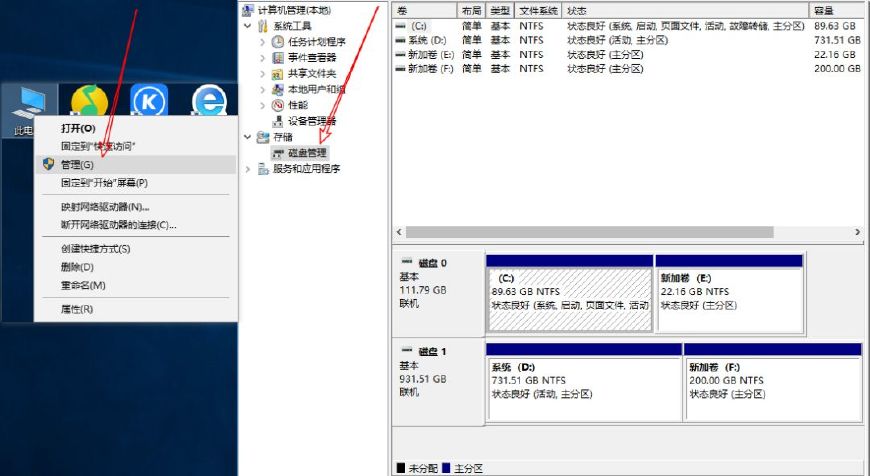
Task: Select the 新加卷 (F:) 200.00 GB partition block
Action: [x=773, y=383]
